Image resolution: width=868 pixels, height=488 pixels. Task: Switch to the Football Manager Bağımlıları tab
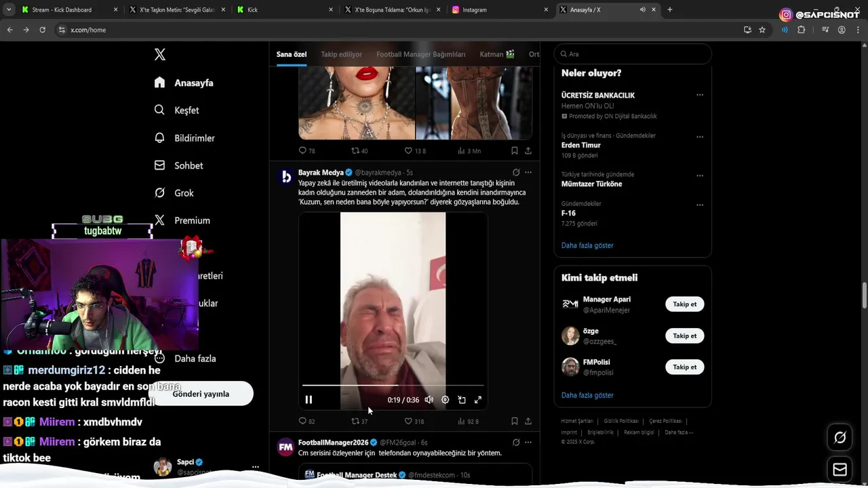click(420, 54)
